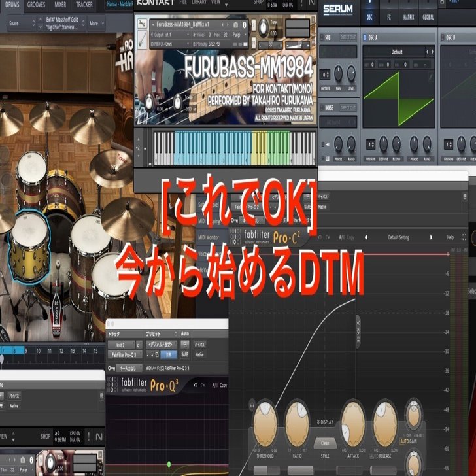
Task: Click the Serum SUB octave stepper
Action: [325, 75]
